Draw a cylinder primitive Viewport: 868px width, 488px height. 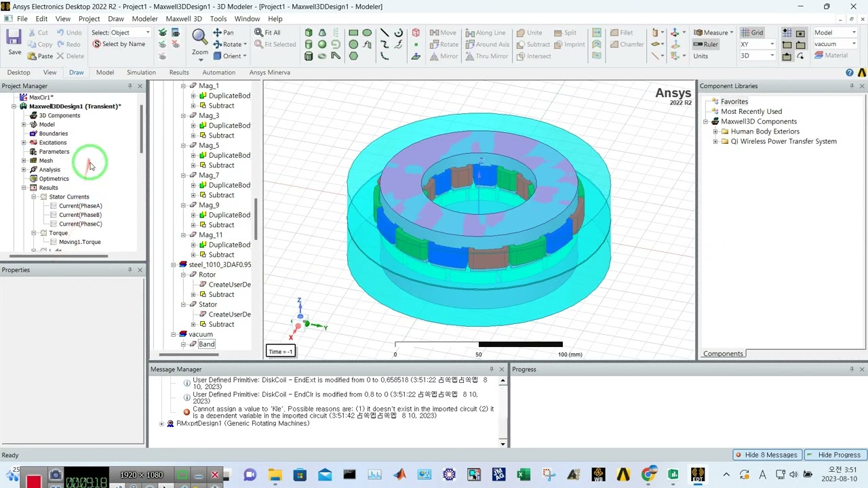tap(309, 44)
